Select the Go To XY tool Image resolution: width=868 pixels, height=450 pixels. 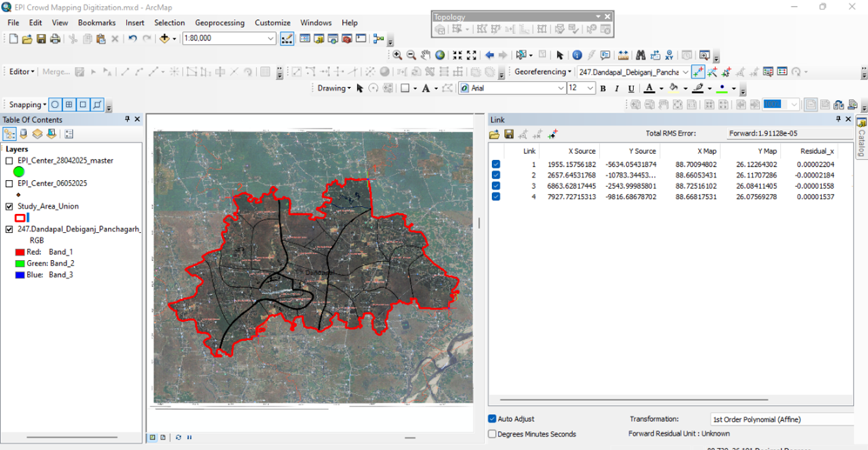[669, 55]
